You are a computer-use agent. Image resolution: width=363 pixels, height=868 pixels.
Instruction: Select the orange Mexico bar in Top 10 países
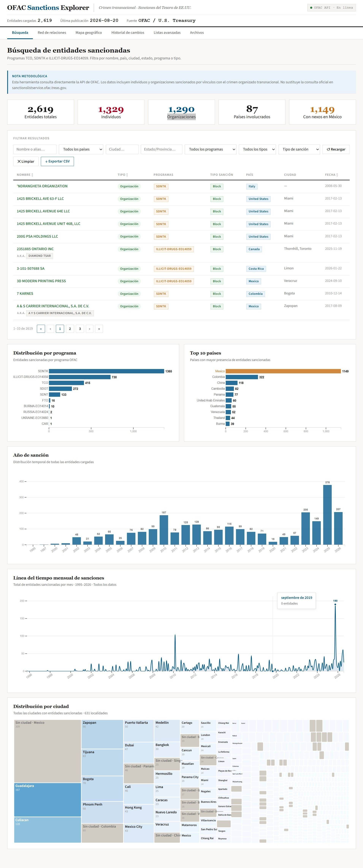[x=283, y=371]
